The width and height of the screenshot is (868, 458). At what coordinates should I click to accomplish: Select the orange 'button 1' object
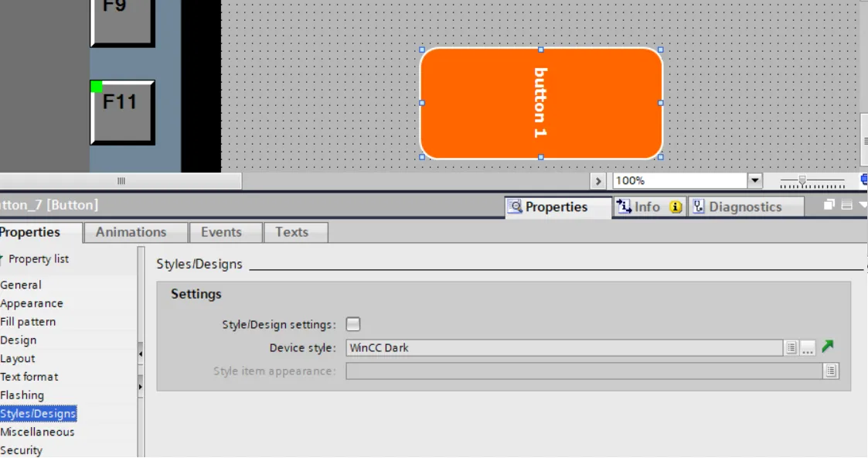click(x=541, y=104)
